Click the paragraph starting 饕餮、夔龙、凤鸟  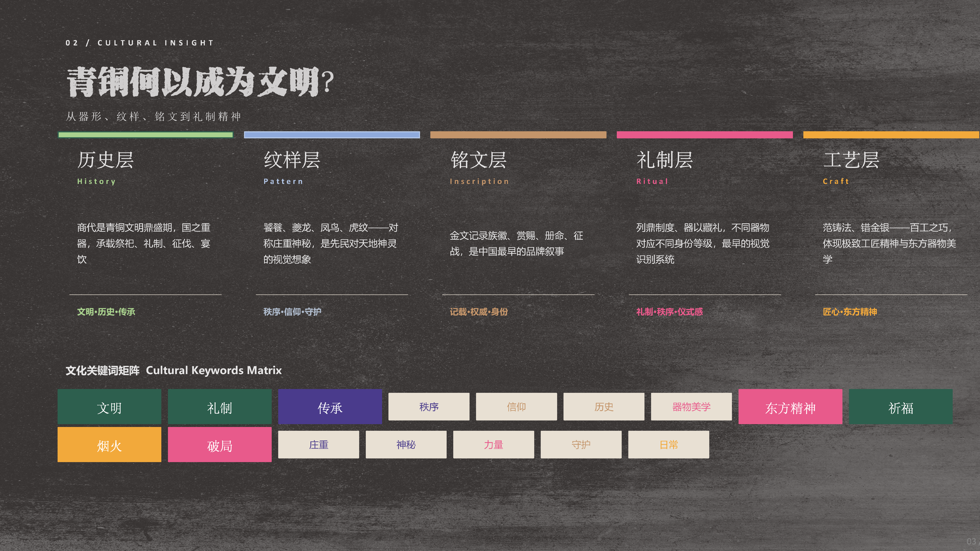click(331, 243)
